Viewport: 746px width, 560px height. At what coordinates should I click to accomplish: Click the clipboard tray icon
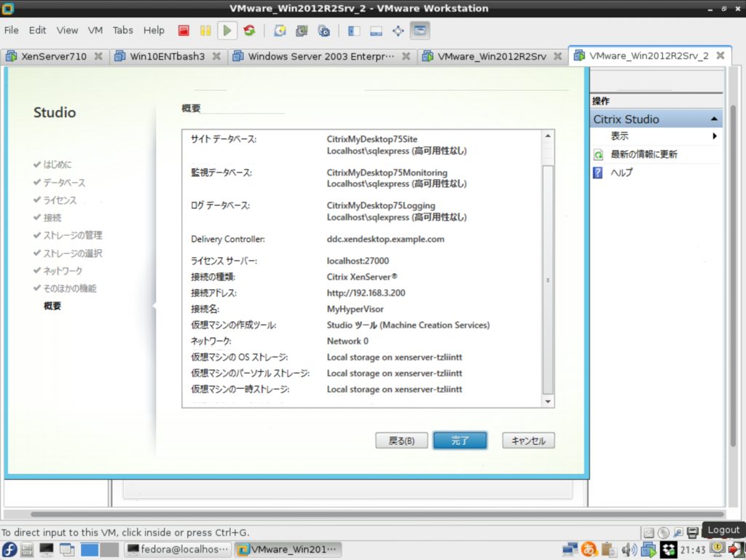coord(608,550)
